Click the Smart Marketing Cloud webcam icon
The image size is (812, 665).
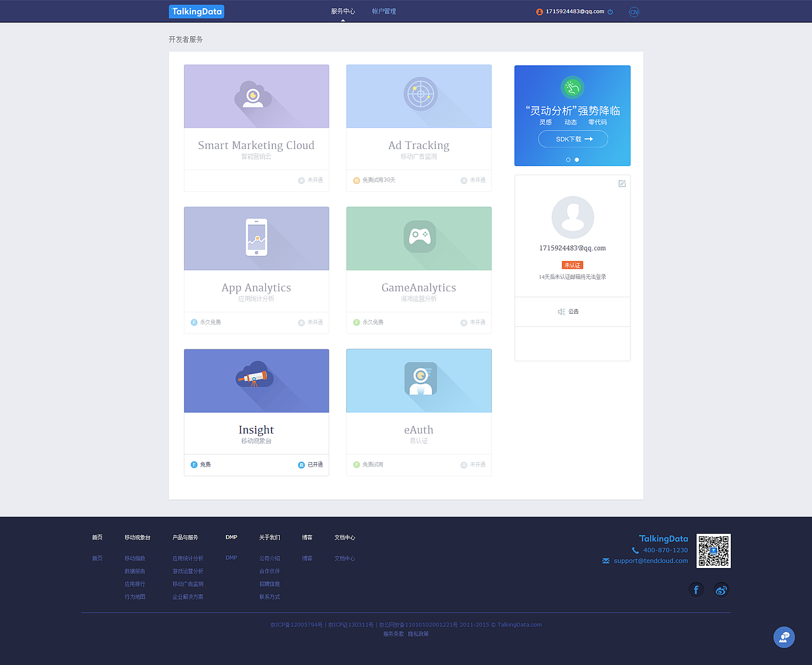tap(253, 96)
